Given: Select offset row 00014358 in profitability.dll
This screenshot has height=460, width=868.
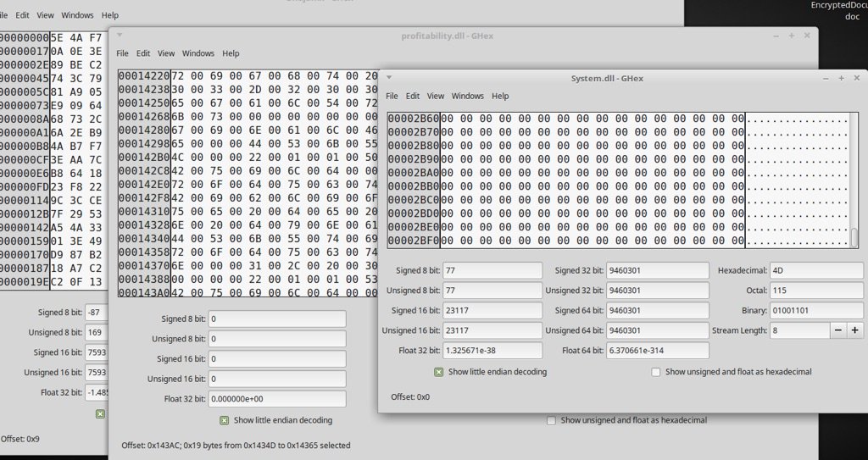Looking at the screenshot, I should [144, 252].
